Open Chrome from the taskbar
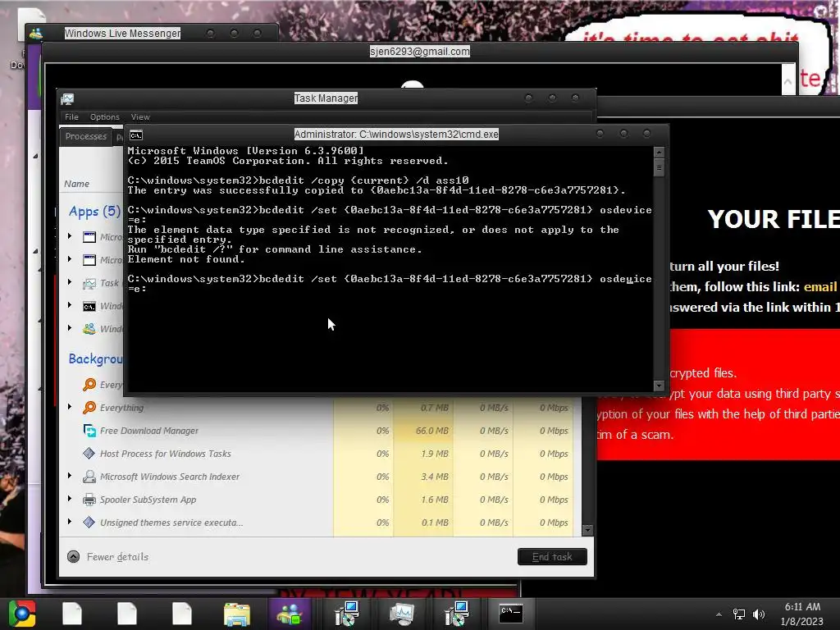The width and height of the screenshot is (840, 630). [22, 614]
